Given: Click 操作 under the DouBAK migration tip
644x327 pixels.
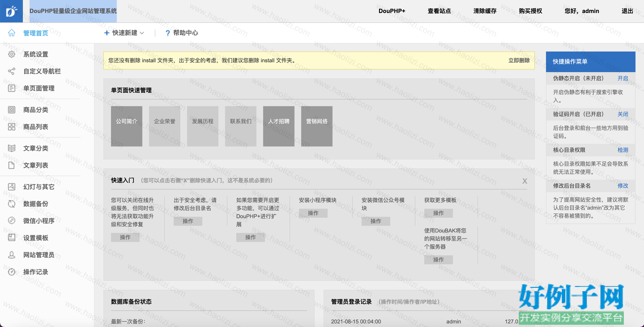Looking at the screenshot, I should coord(438,260).
